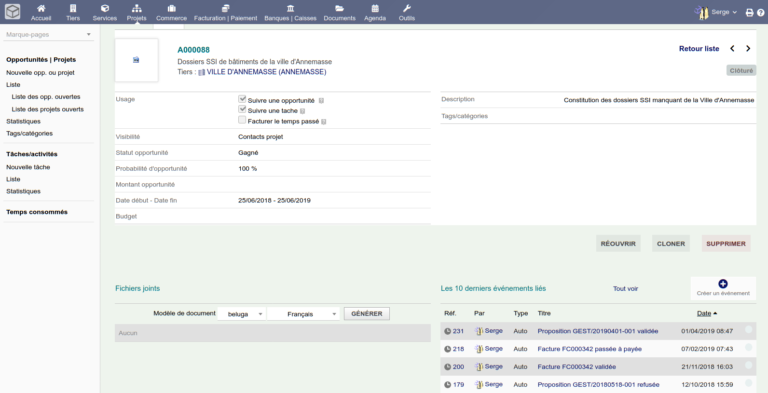Viewport: 768px width, 393px height.
Task: Open Facture FC000342 validée event
Action: tap(576, 367)
